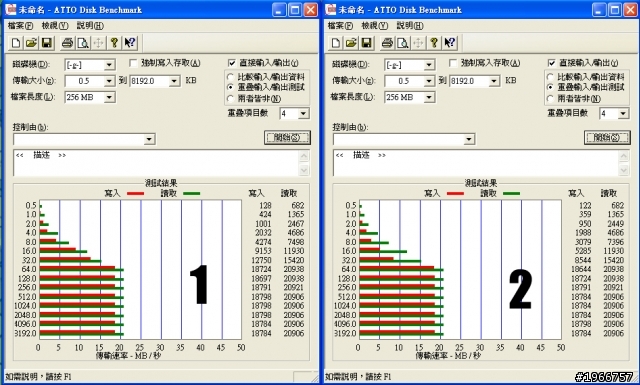Select 重疊輸入/輸出測試 radio in left window
This screenshot has height=385, width=640.
click(231, 87)
